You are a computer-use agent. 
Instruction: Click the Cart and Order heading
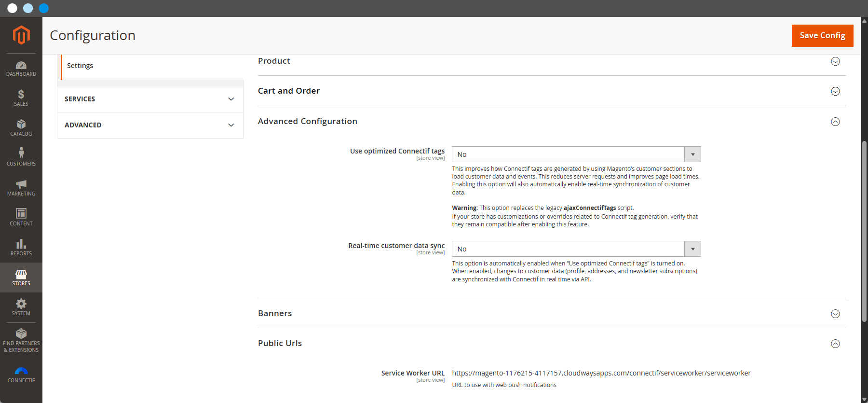289,91
